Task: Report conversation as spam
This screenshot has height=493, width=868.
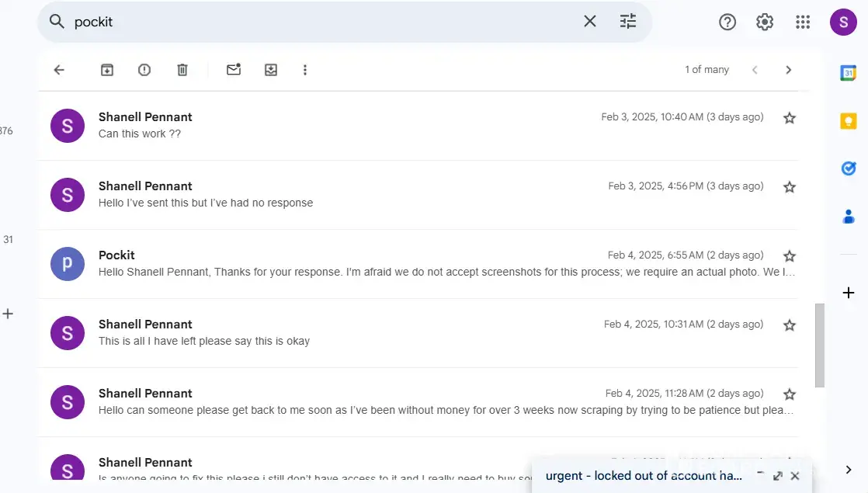Action: click(x=144, y=70)
